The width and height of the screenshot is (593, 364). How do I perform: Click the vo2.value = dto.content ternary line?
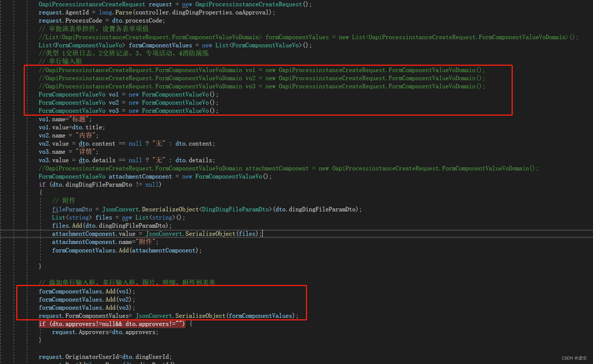(x=127, y=144)
